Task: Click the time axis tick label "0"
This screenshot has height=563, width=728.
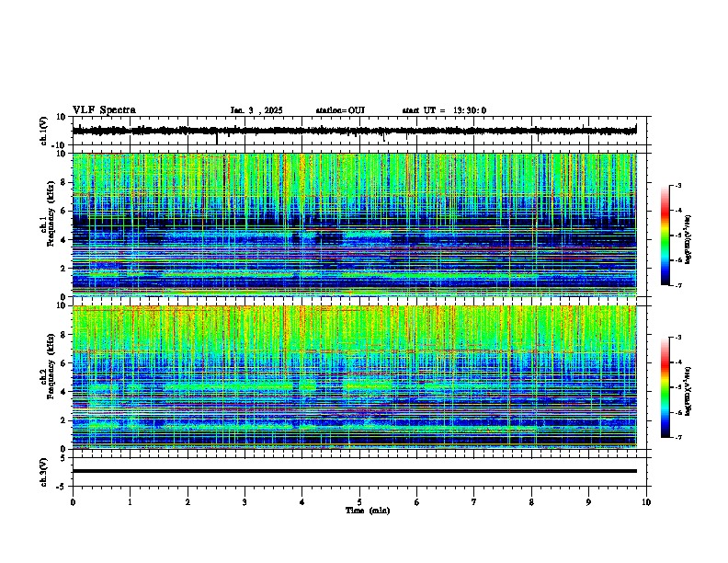Action: 73,502
